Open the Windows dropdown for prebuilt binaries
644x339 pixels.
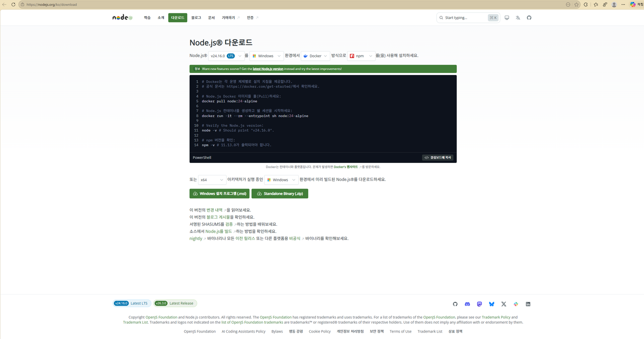click(281, 180)
